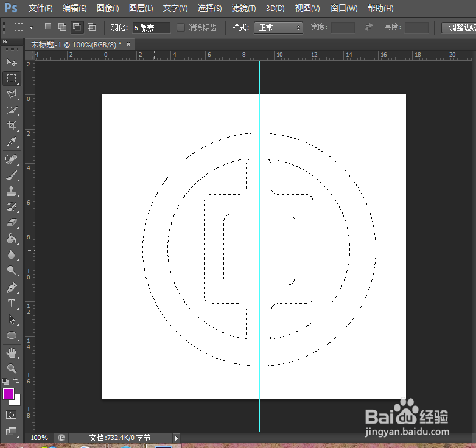
Task: Select the Paint Bucket tool
Action: pyautogui.click(x=12, y=239)
